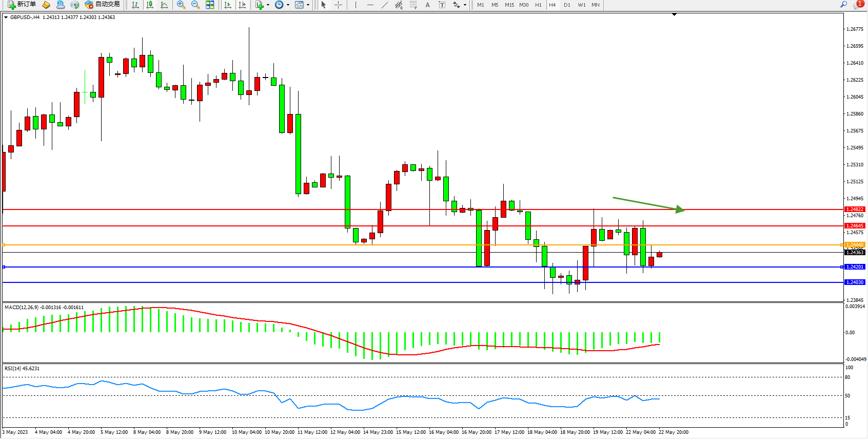Enable chart shift icon

pos(242,5)
